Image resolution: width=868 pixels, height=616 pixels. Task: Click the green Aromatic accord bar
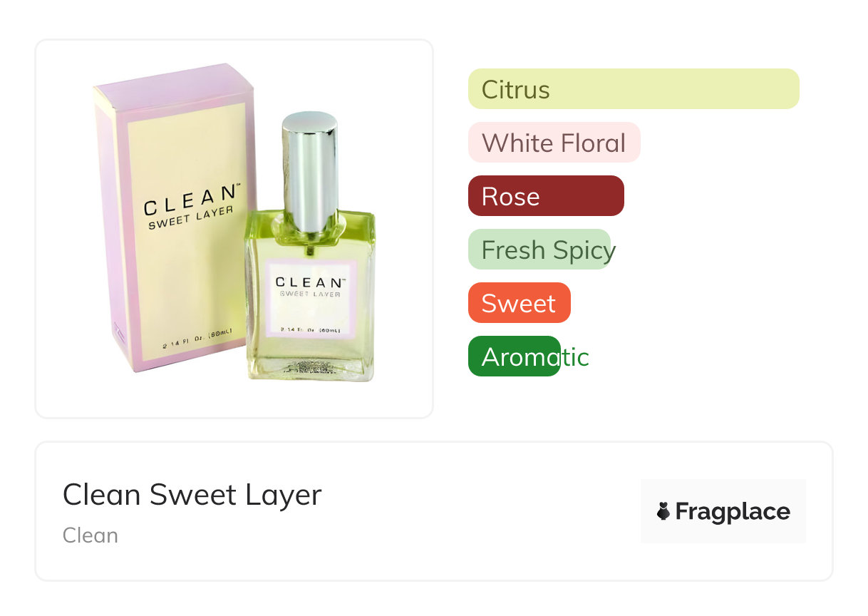(514, 356)
